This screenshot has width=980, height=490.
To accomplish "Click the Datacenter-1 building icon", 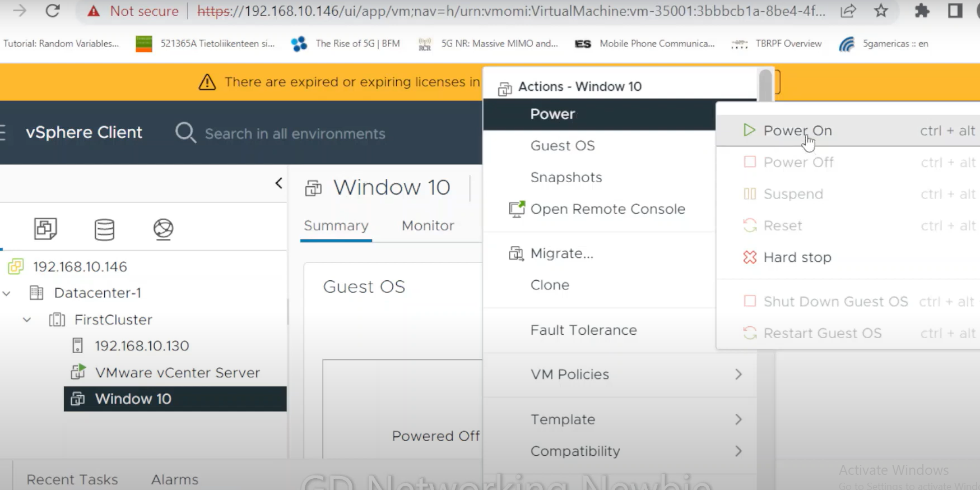I will click(36, 293).
